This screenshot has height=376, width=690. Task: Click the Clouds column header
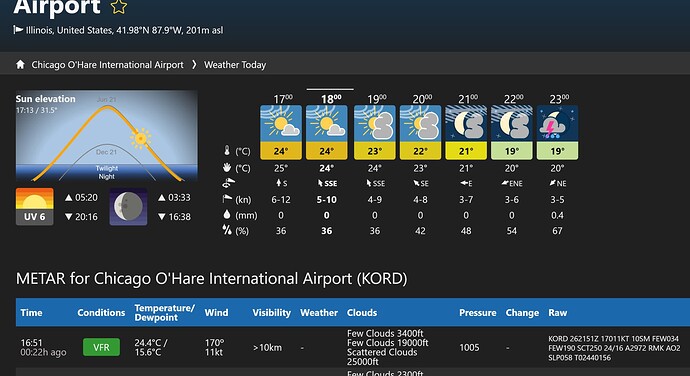(362, 313)
